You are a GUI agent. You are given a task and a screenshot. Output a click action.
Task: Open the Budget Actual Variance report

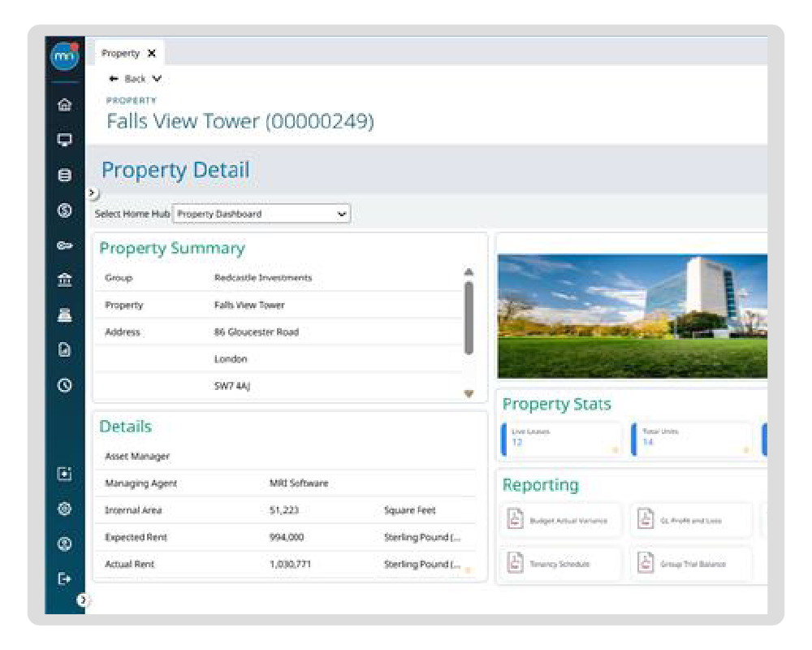click(559, 520)
